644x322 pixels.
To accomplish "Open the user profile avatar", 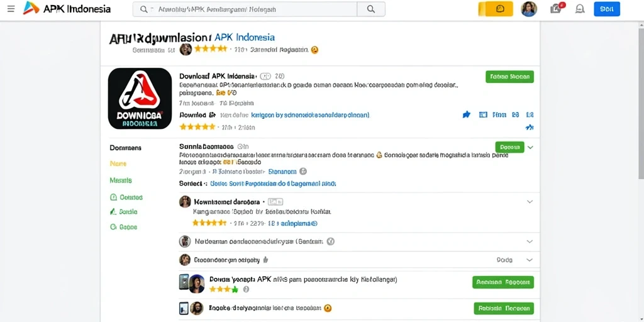I will (529, 9).
